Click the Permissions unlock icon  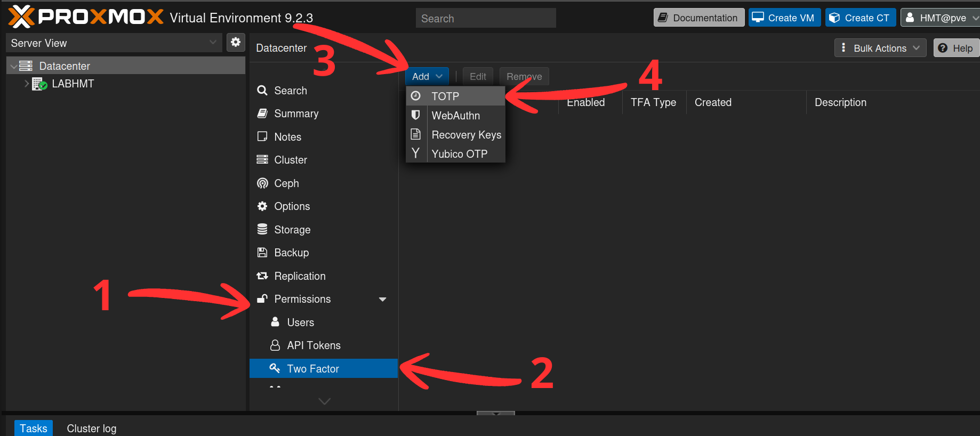click(x=262, y=299)
